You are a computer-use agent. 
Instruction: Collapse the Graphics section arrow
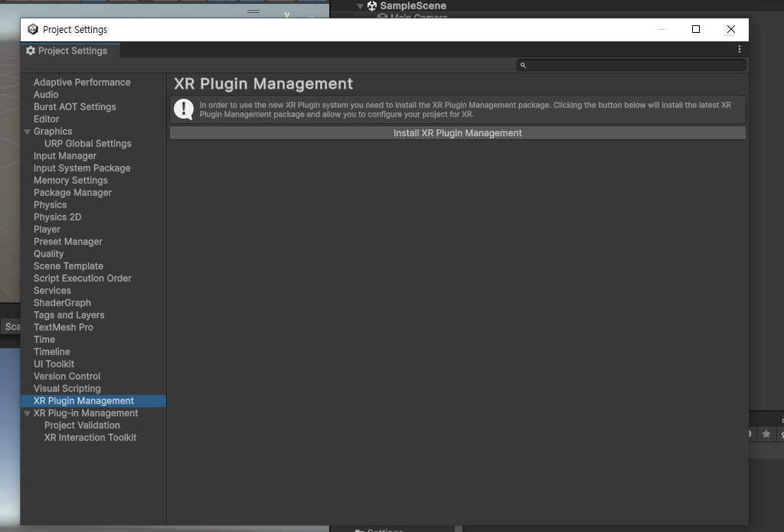click(27, 132)
